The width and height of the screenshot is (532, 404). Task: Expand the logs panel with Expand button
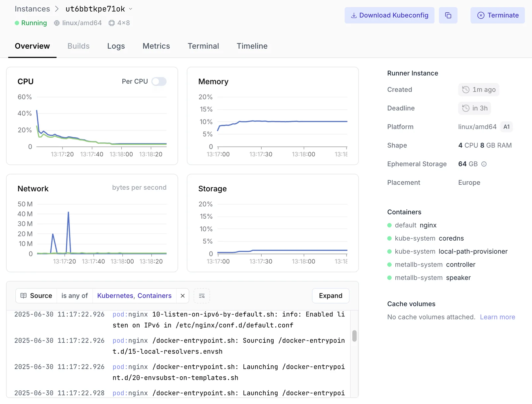click(331, 296)
